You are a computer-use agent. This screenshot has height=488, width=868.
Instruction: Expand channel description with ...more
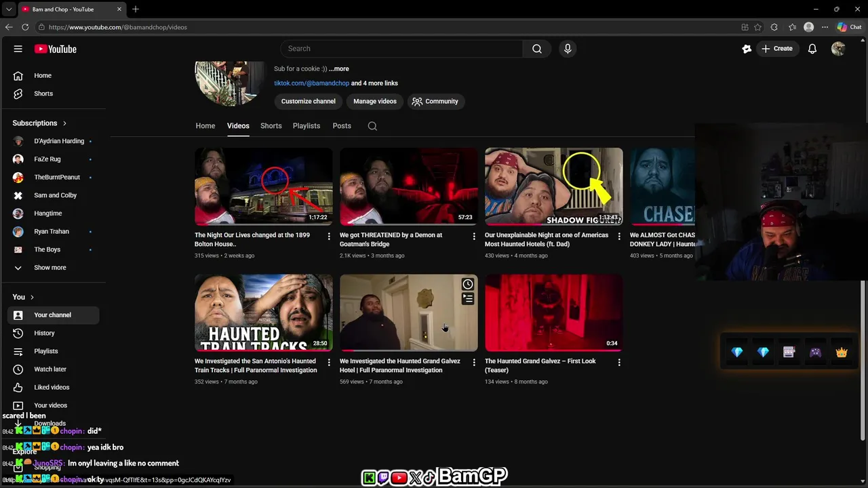pos(339,68)
